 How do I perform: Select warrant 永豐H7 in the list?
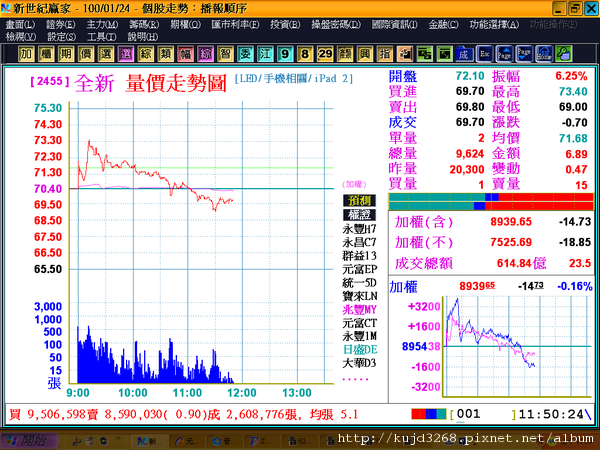tap(359, 229)
